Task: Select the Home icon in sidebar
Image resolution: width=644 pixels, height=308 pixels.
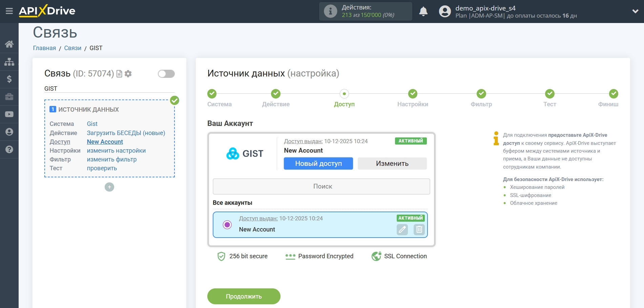Action: tap(9, 44)
